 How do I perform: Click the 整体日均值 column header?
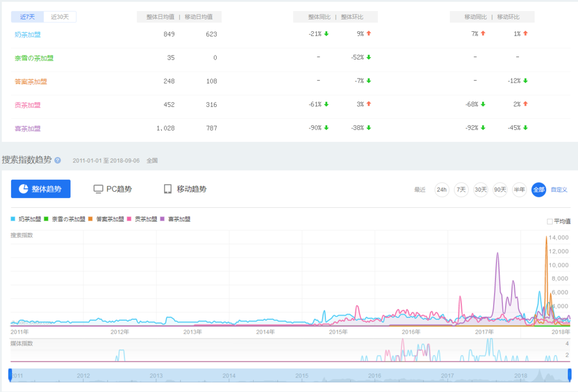[x=160, y=17]
